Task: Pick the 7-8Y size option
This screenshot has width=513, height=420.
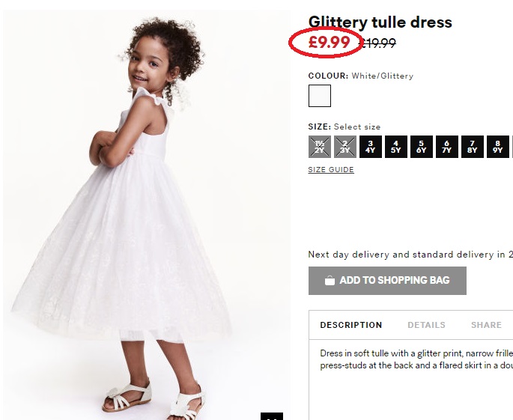Action: point(473,147)
